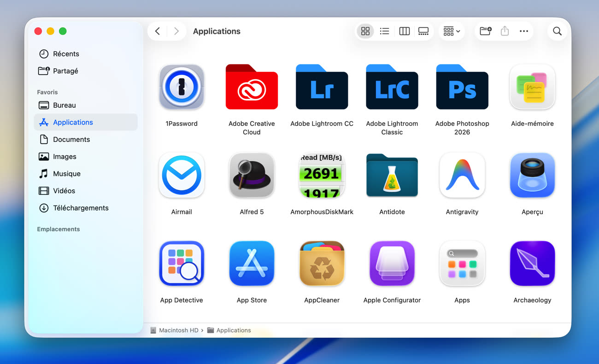The height and width of the screenshot is (364, 599).
Task: Select the Adobe Creative Cloud folder
Action: point(252,87)
